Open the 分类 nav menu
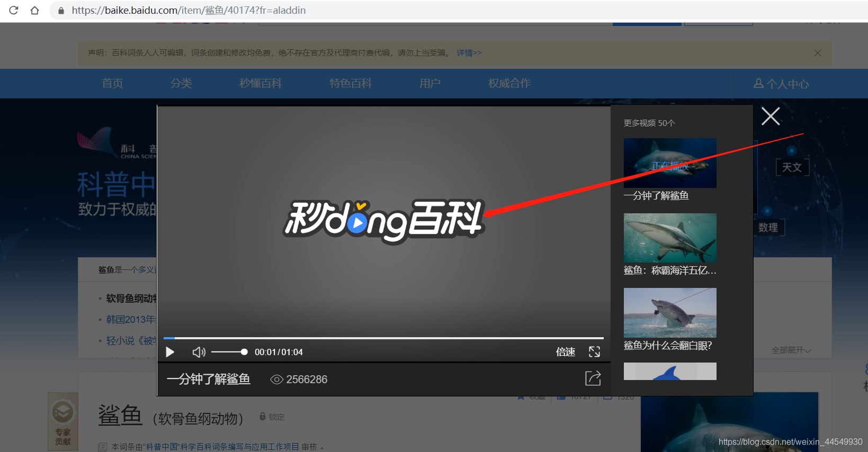 pyautogui.click(x=181, y=83)
